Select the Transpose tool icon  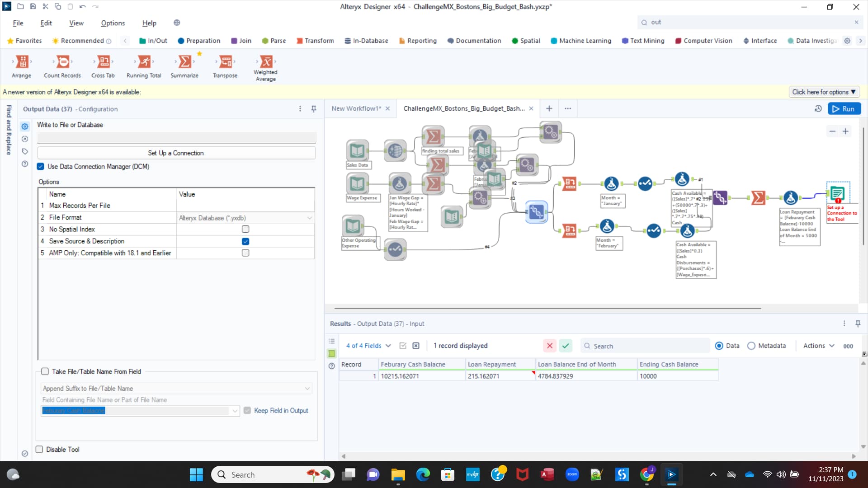pyautogui.click(x=225, y=62)
